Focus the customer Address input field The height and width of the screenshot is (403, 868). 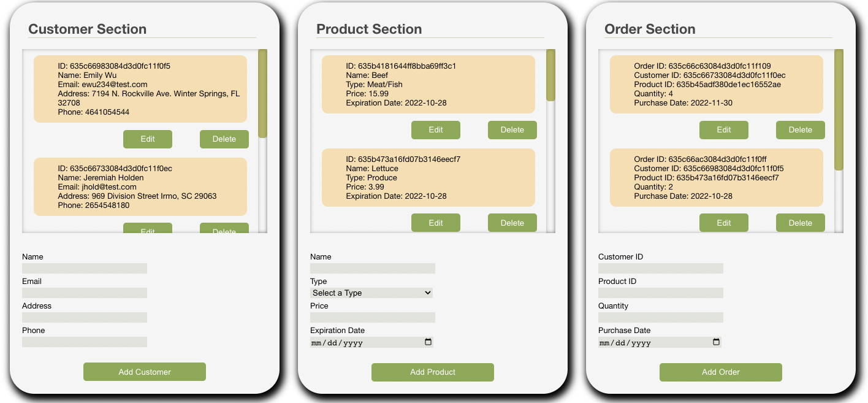tap(85, 318)
